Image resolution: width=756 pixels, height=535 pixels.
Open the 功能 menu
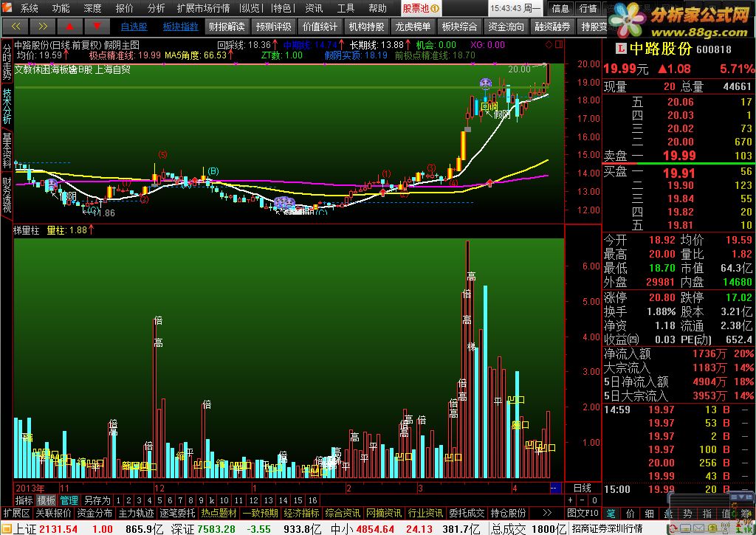61,8
